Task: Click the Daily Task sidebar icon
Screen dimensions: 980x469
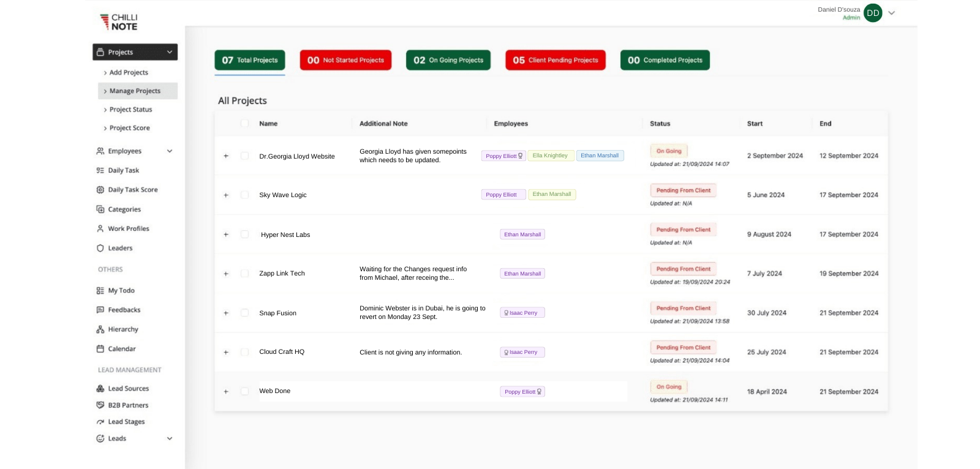Action: 100,170
